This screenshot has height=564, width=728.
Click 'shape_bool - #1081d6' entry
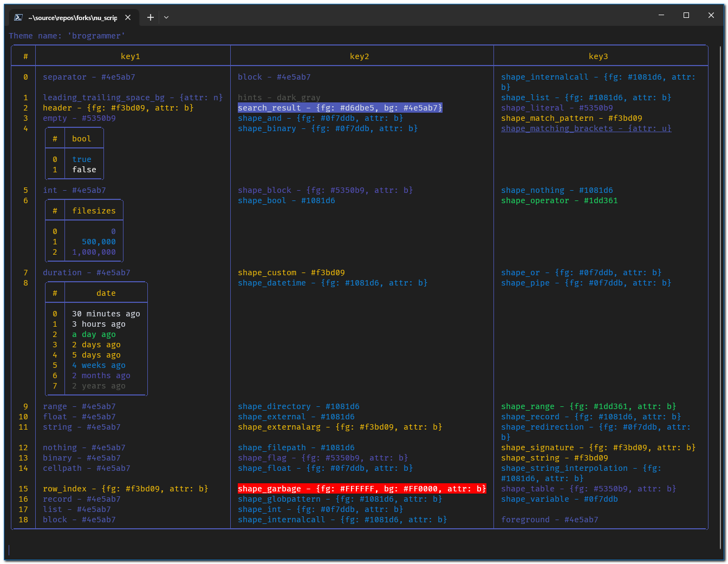pyautogui.click(x=287, y=200)
